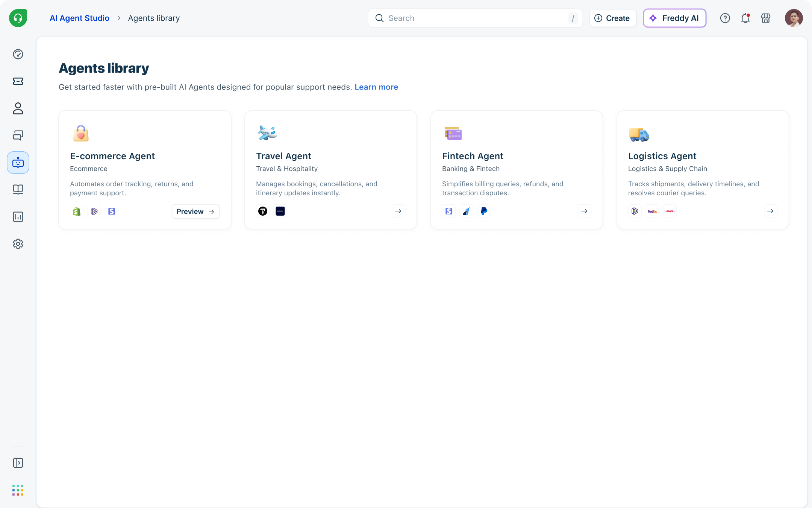
Task: Expand the sidebar with the panel toggle icon
Action: coord(18,463)
